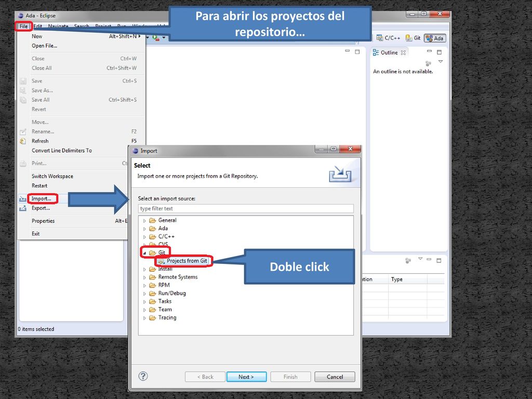This screenshot has width=532, height=399.
Task: Open bottom panel view menu triangle
Action: 420,259
